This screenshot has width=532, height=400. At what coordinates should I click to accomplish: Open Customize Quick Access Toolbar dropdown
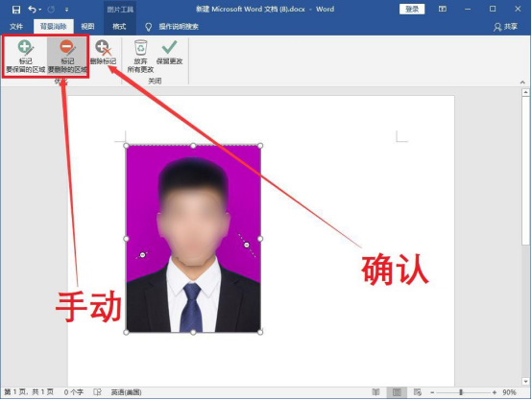tap(67, 10)
